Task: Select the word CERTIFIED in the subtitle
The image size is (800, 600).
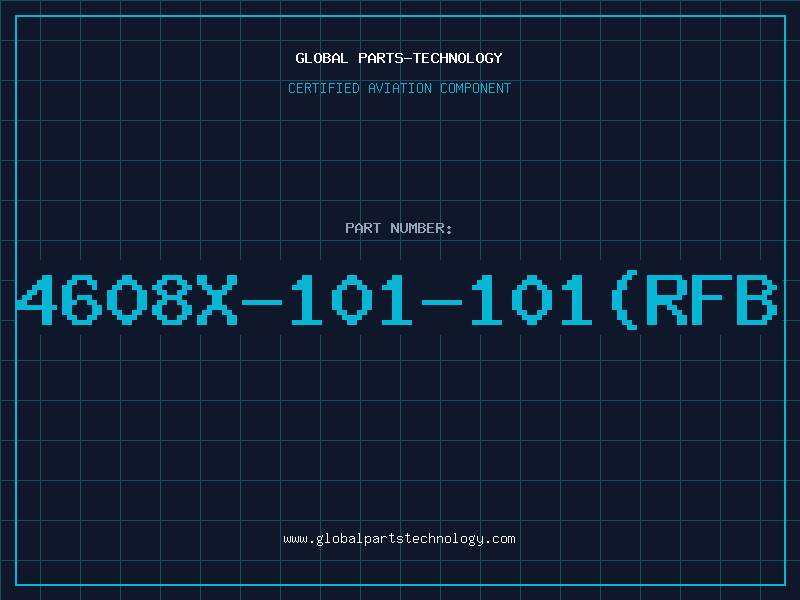Action: [324, 88]
